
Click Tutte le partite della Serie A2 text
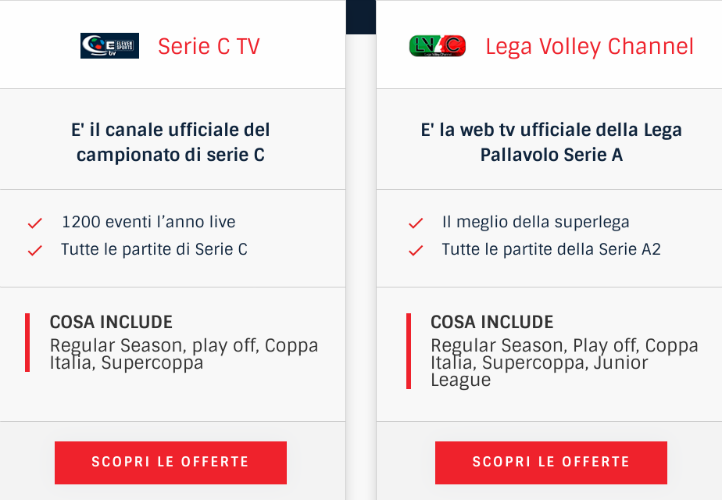[x=551, y=250]
